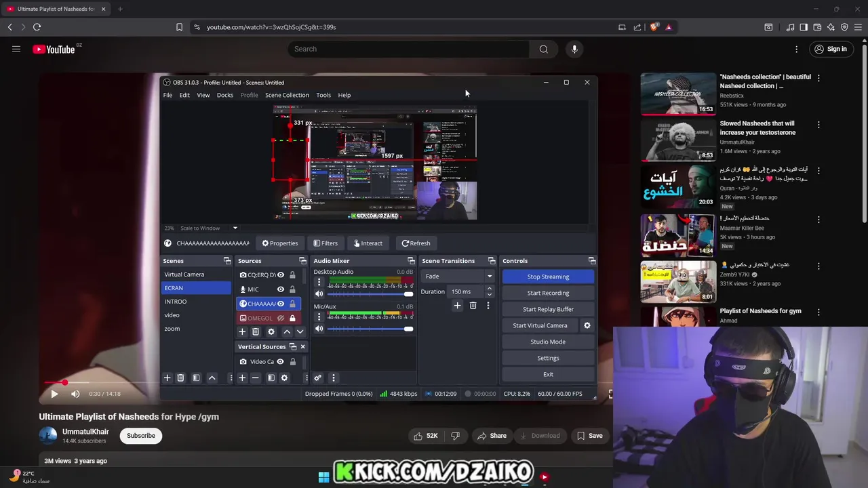Configure virtual camera gear icon
The image size is (868, 488).
click(587, 325)
